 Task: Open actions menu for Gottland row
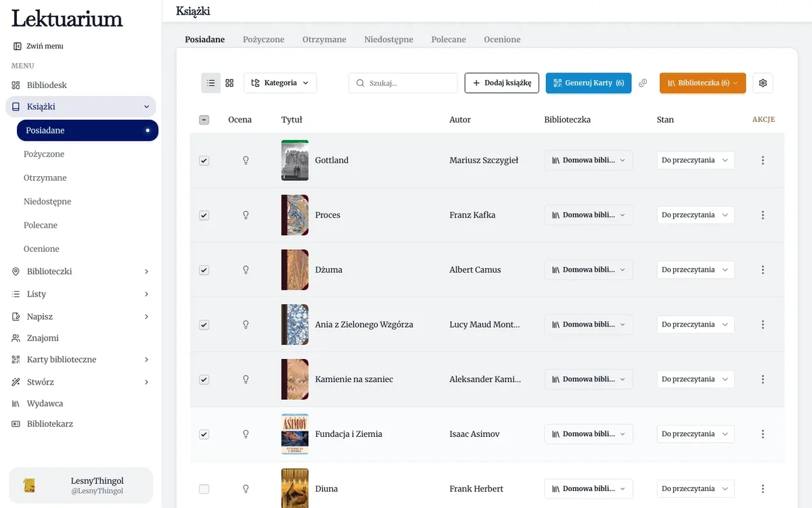[763, 161]
